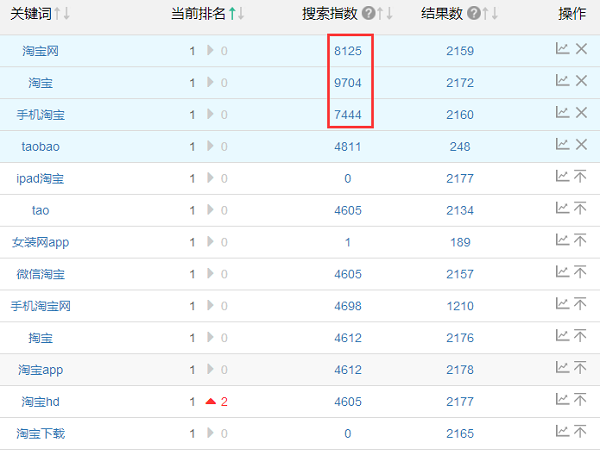Show trend chart for tao row
Screen dimensions: 600x455
(x=562, y=209)
